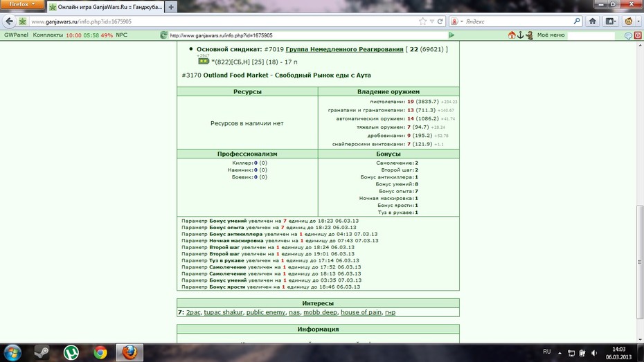644x362 pixels.
Task: Open the Комплекты menu in GWPanel
Action: [48, 35]
